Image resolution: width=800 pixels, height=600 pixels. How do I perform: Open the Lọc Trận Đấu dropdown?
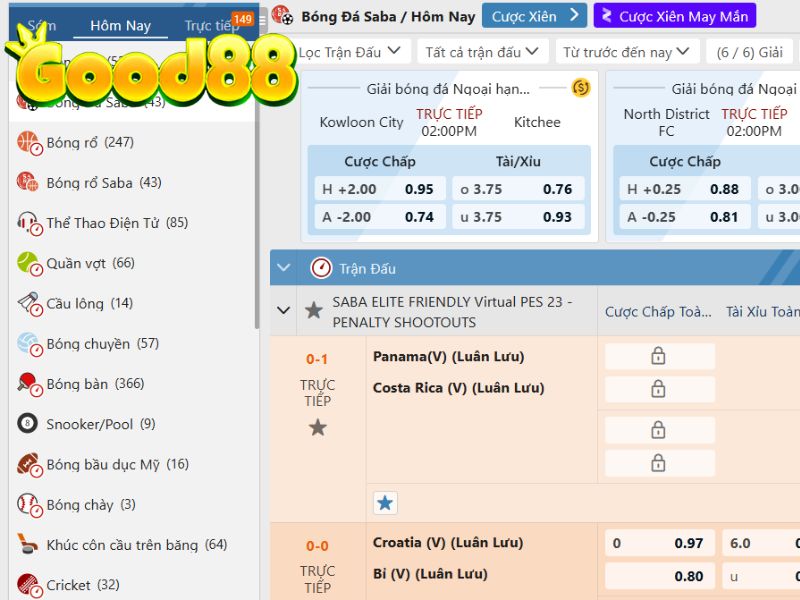[352, 51]
